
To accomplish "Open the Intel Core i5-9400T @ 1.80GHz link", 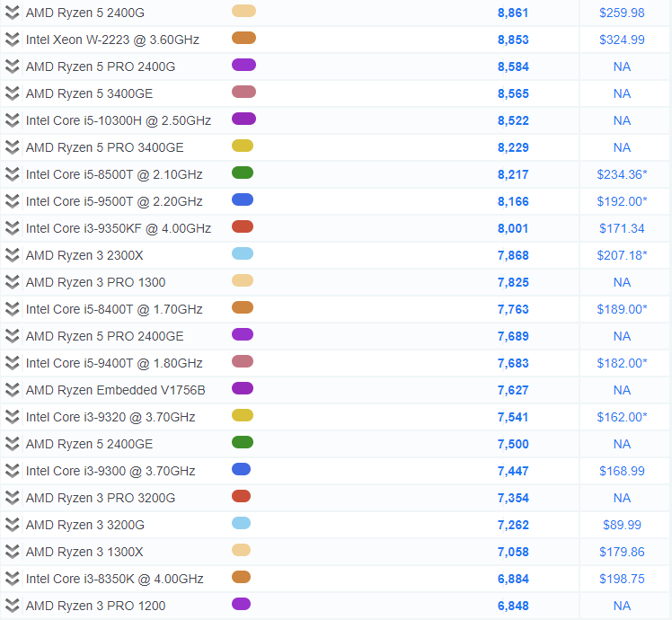I will [x=114, y=363].
